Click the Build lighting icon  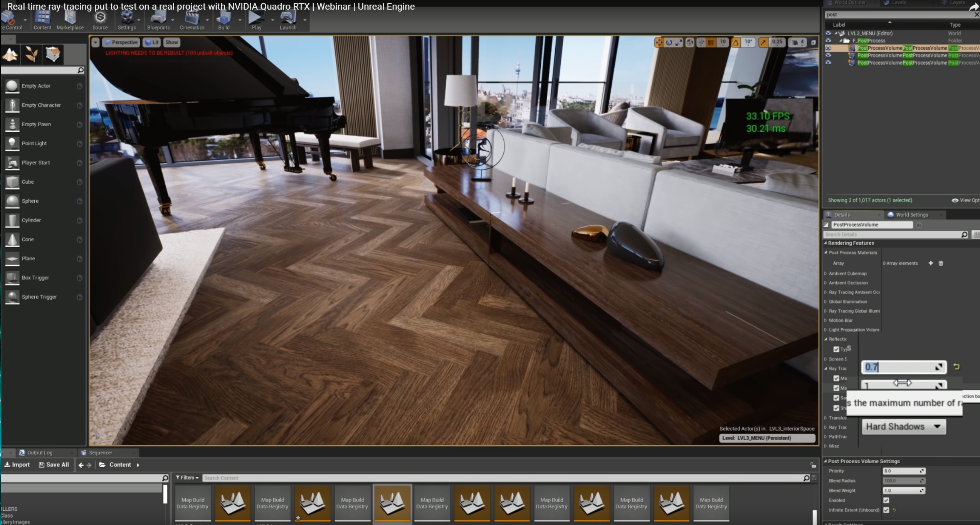224,19
